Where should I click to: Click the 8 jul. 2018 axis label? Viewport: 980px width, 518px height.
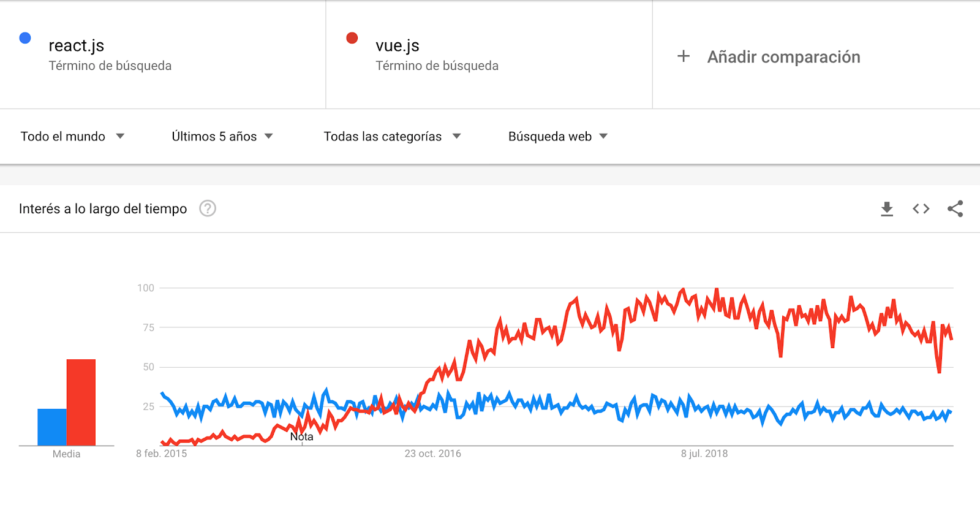[704, 454]
